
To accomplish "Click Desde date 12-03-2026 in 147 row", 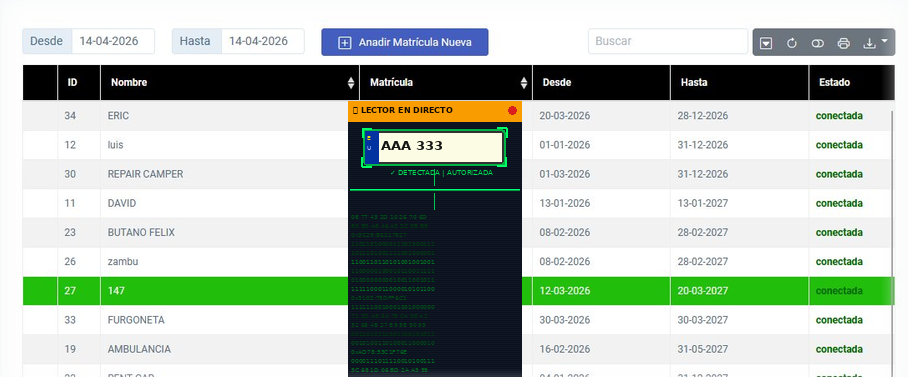I will tap(565, 291).
